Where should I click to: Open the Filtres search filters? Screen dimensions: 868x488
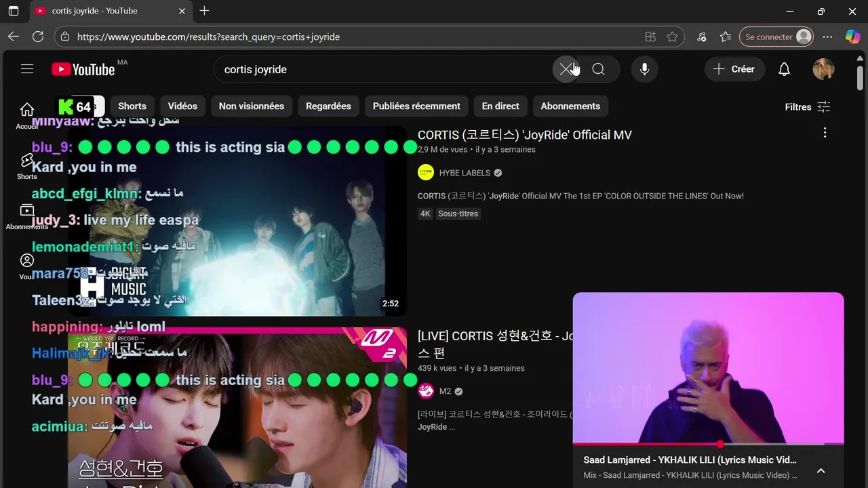coord(807,106)
